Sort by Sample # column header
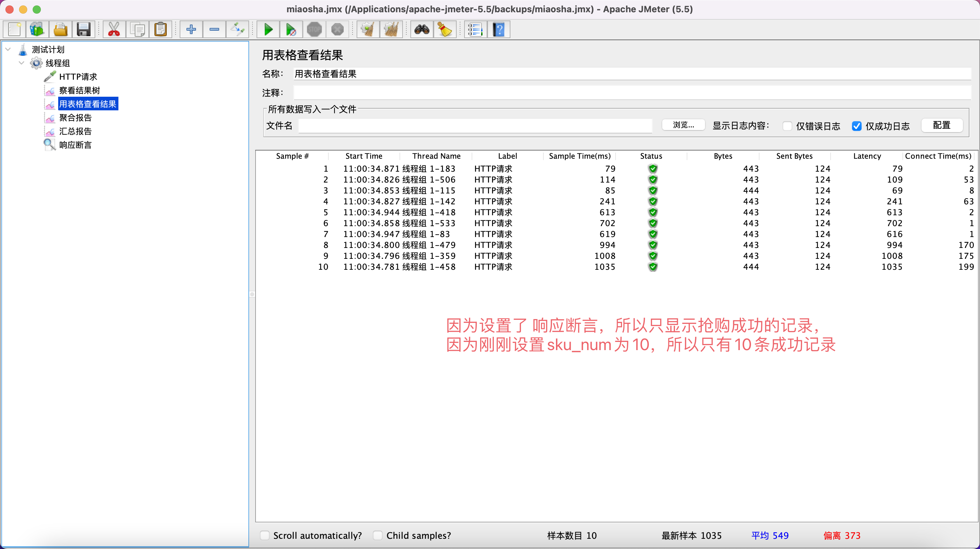The height and width of the screenshot is (549, 980). pyautogui.click(x=292, y=156)
